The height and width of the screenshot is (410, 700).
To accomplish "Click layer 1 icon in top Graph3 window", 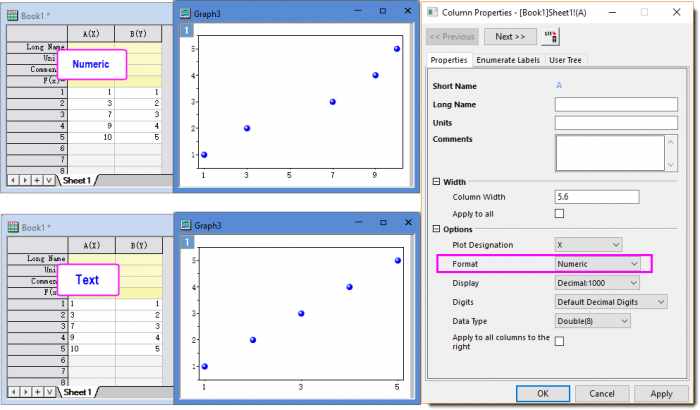I will tap(183, 29).
